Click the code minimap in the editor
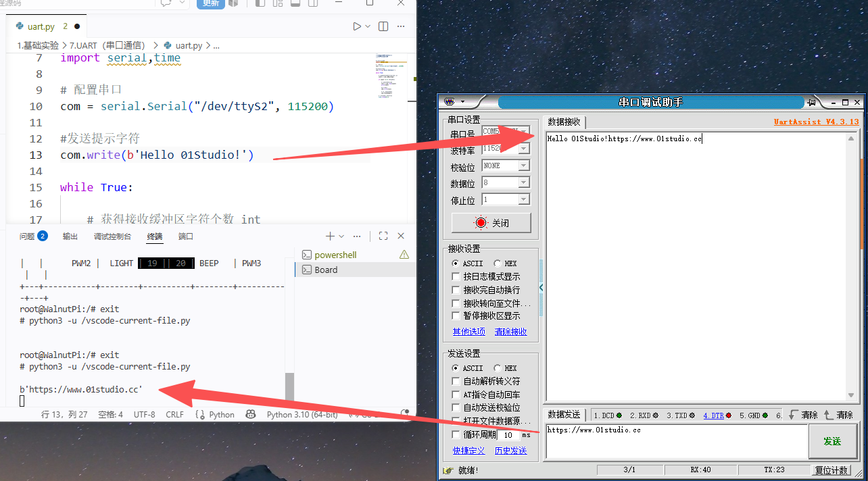868x481 pixels. tap(390, 78)
